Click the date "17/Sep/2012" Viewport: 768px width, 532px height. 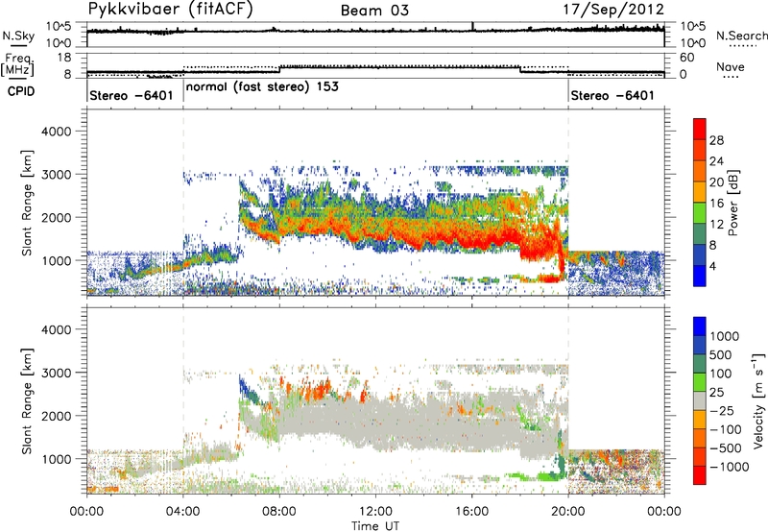(x=613, y=10)
